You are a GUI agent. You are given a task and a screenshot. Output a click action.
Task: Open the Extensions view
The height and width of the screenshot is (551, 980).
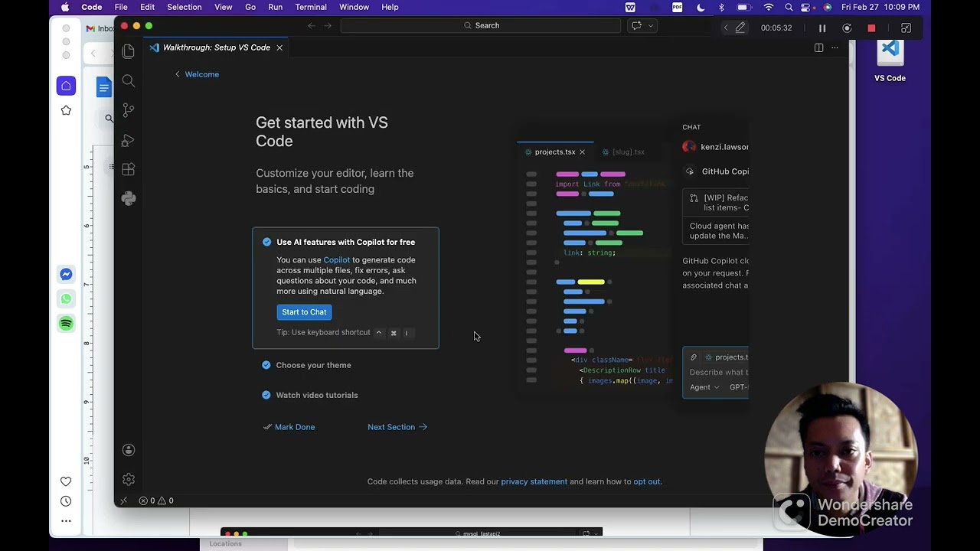point(129,169)
